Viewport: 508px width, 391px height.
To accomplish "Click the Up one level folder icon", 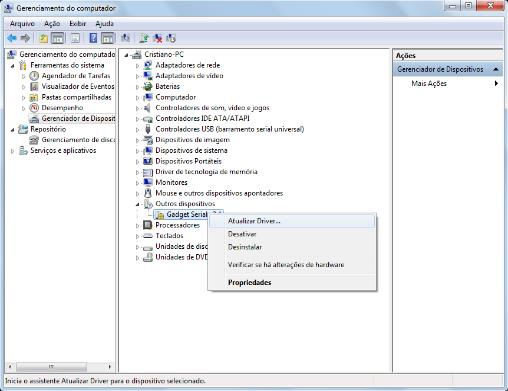I will coord(43,38).
